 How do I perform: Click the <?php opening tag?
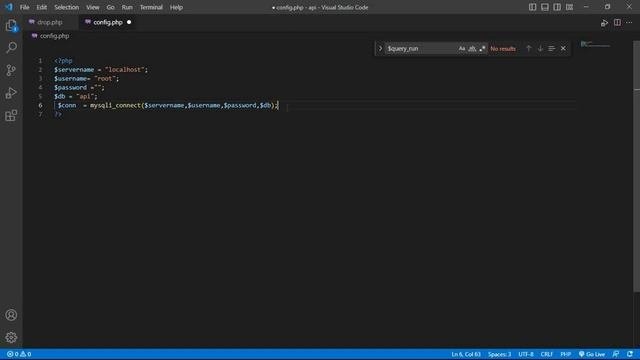63,61
